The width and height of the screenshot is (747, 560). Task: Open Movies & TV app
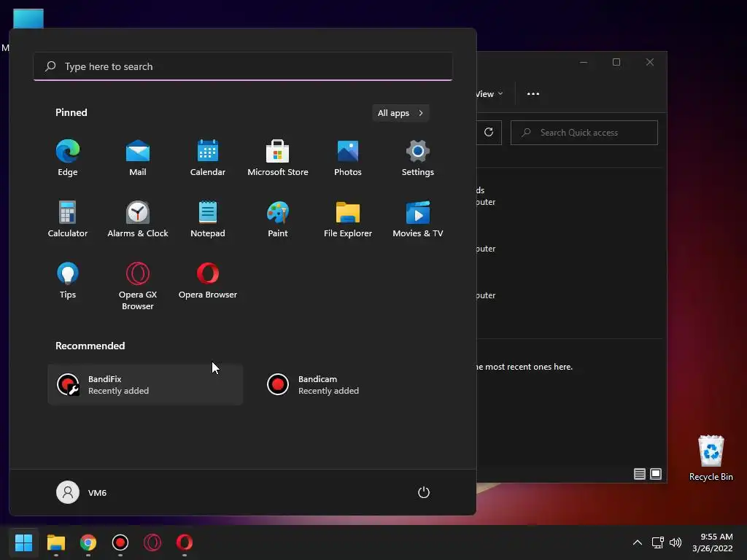pyautogui.click(x=418, y=219)
